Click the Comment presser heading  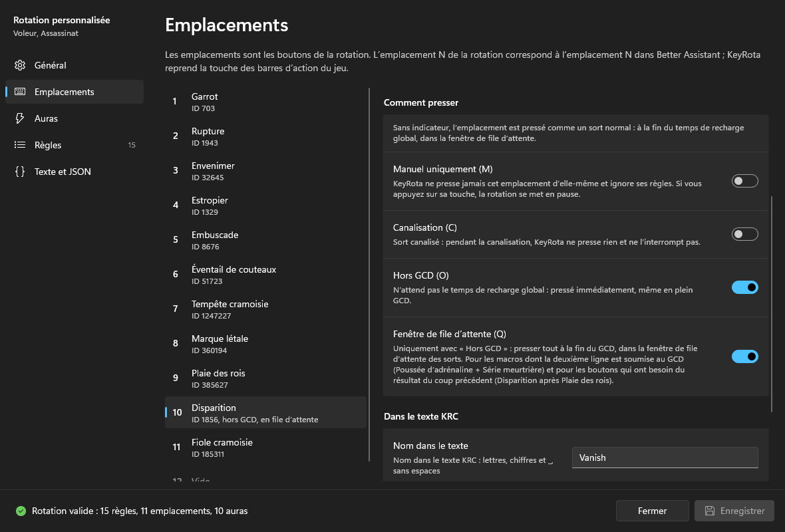pyautogui.click(x=421, y=102)
